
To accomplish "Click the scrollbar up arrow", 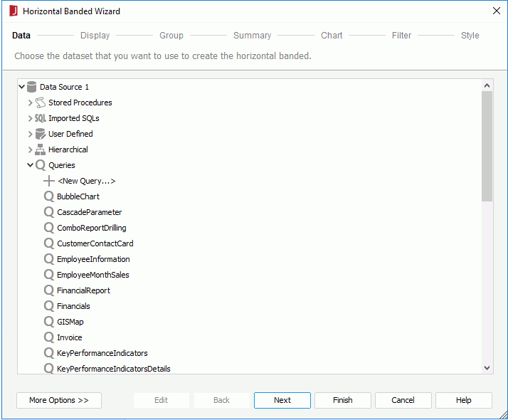I will [x=487, y=85].
